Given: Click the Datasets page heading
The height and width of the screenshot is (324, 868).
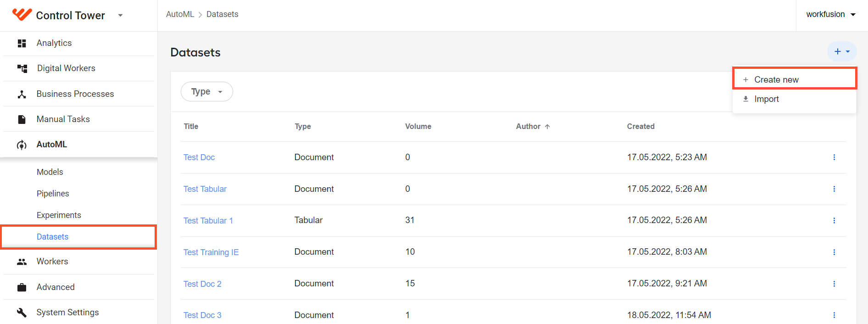Looking at the screenshot, I should pos(195,52).
